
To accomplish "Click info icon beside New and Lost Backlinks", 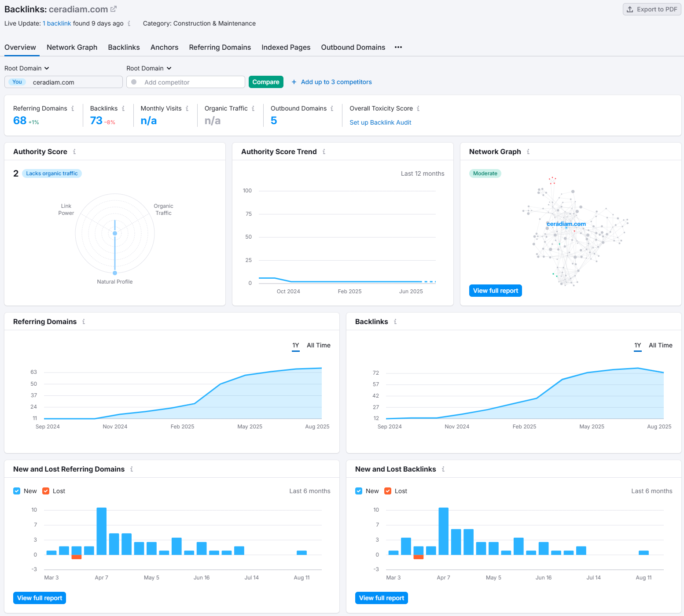I will (x=443, y=469).
